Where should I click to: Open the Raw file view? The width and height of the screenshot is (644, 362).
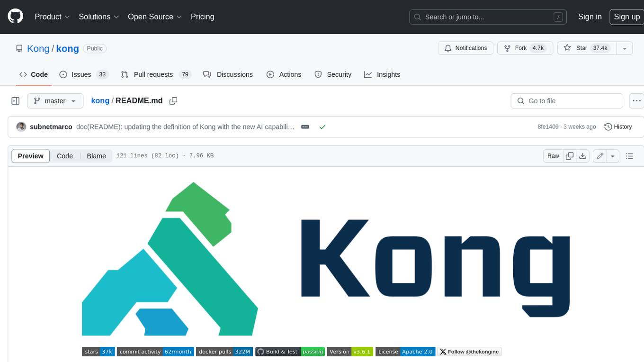[553, 156]
